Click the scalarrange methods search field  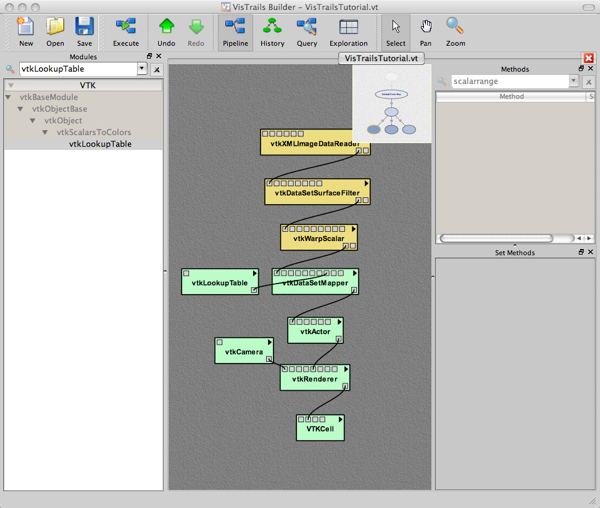[x=510, y=81]
